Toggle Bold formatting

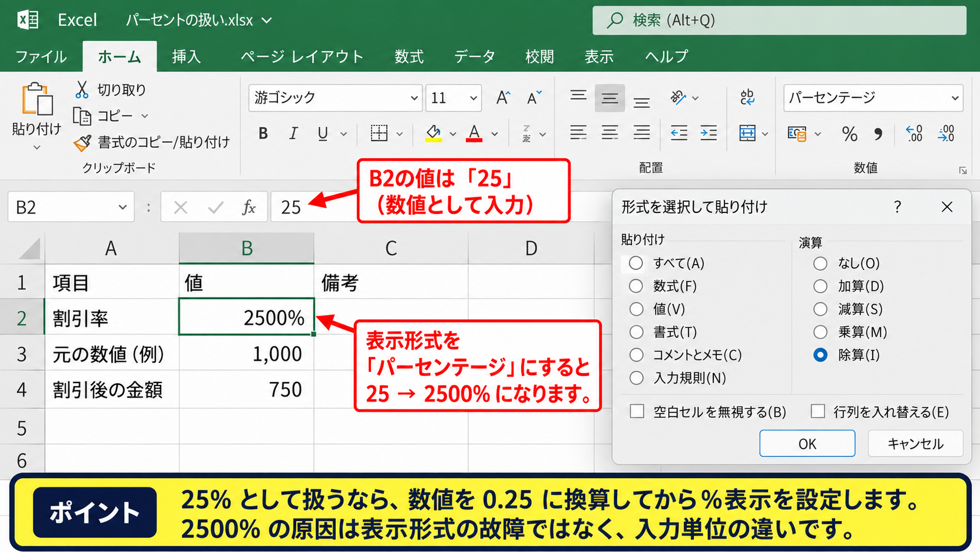(x=263, y=134)
